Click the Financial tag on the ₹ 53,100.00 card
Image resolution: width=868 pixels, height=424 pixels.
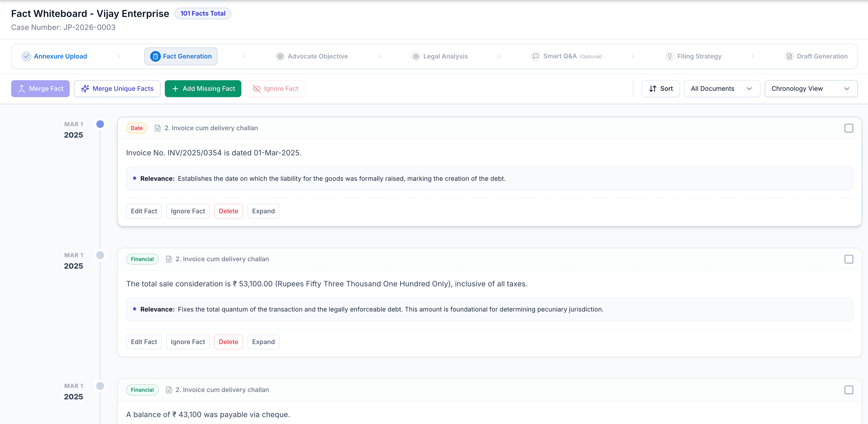(x=142, y=259)
